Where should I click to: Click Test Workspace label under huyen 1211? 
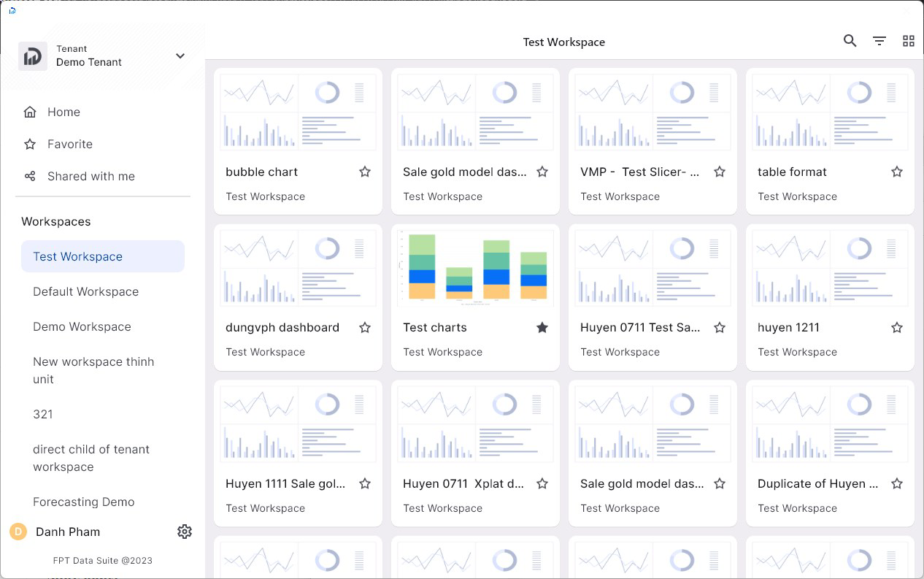[x=798, y=352]
